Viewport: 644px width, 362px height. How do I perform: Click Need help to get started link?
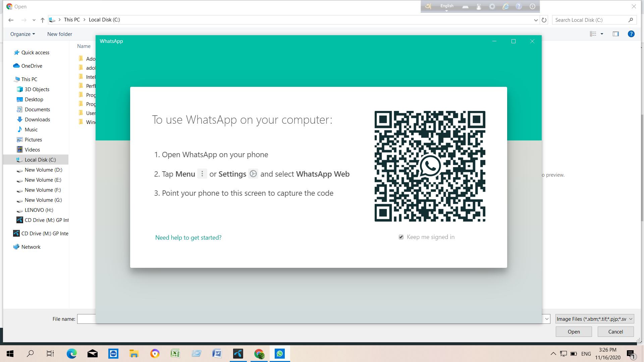coord(188,238)
